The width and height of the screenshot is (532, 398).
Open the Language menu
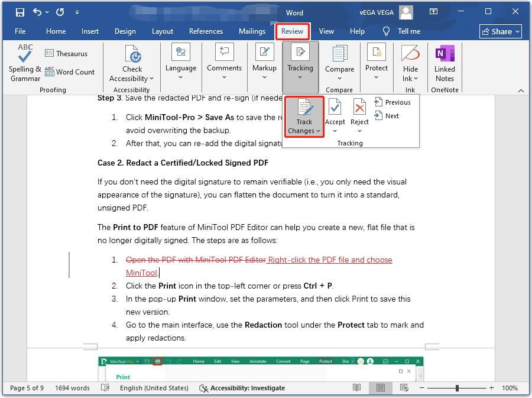pyautogui.click(x=181, y=62)
